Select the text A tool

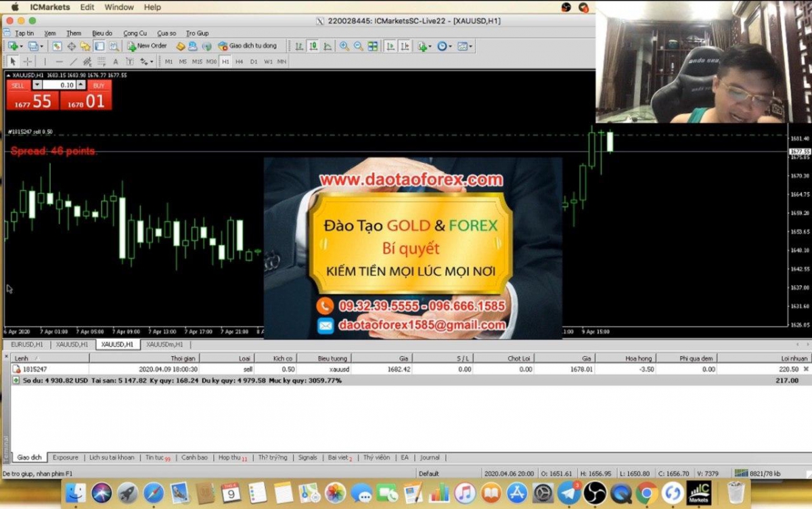coord(115,62)
